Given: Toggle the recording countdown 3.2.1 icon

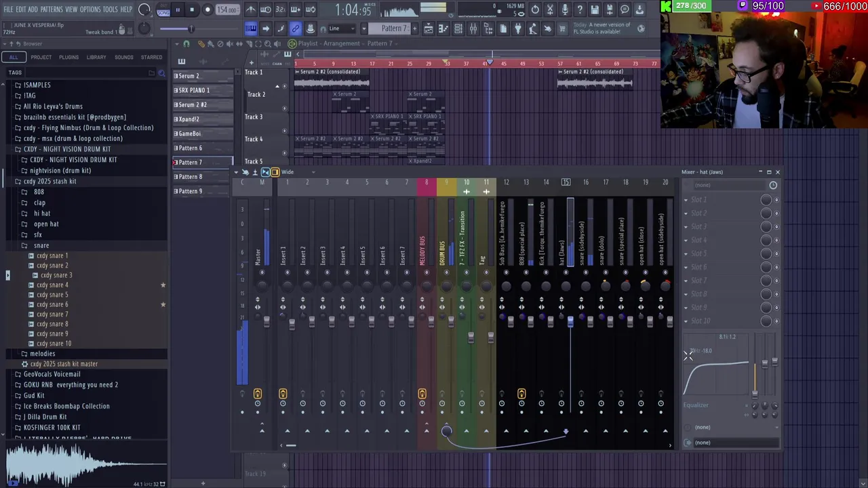Looking at the screenshot, I should 281,10.
